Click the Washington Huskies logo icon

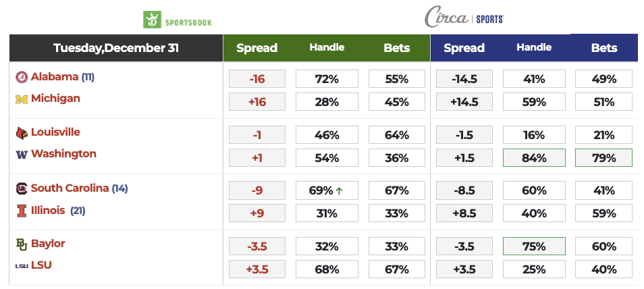pos(21,154)
